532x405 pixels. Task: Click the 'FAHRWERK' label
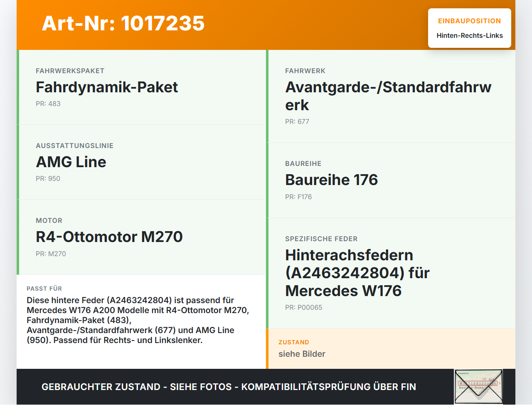[x=305, y=71]
